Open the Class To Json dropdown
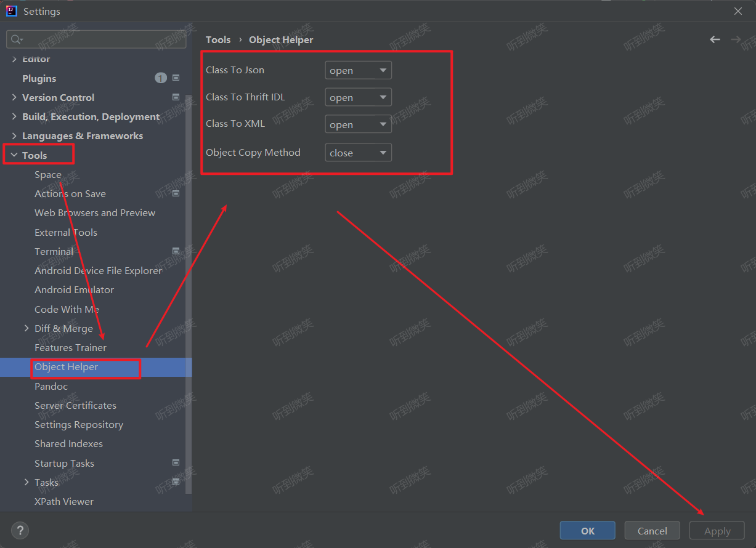This screenshot has width=756, height=548. (358, 70)
